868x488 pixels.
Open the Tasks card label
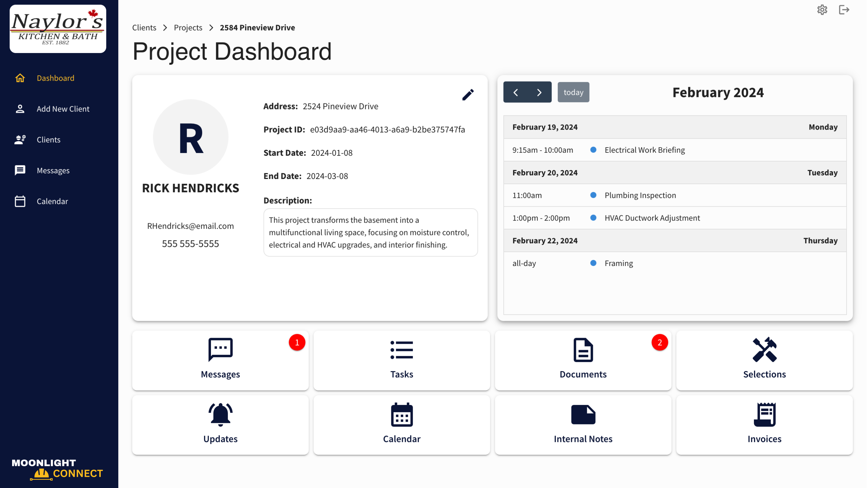pyautogui.click(x=402, y=374)
